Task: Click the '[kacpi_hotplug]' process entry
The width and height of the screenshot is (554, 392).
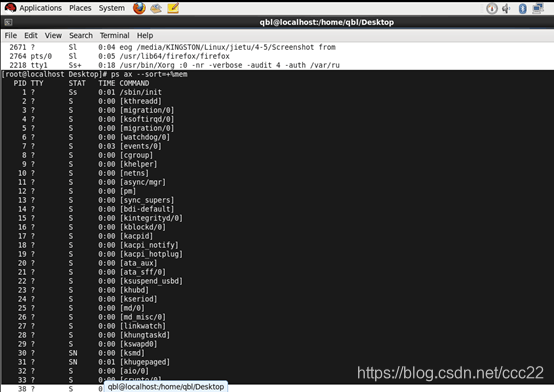Action: [151, 254]
